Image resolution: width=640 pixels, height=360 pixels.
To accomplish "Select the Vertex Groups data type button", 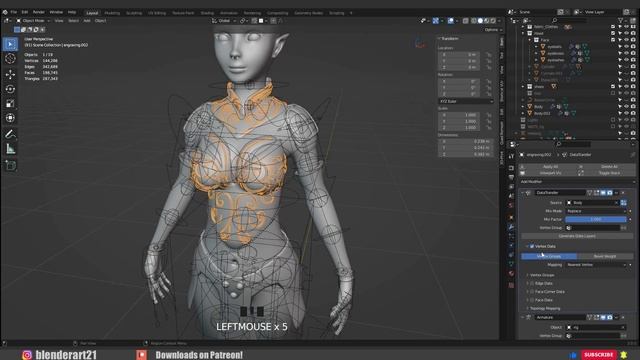I will point(549,256).
